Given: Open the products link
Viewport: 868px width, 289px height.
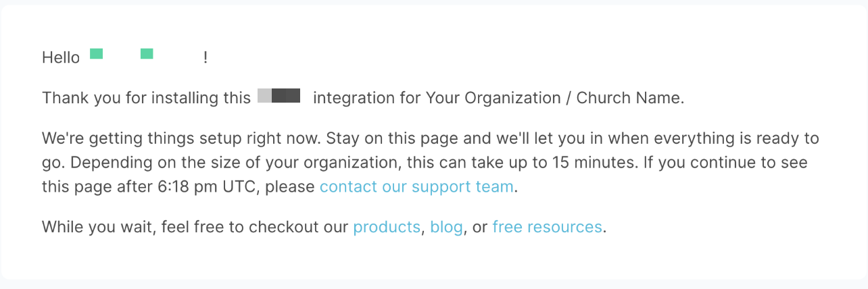Looking at the screenshot, I should (387, 227).
